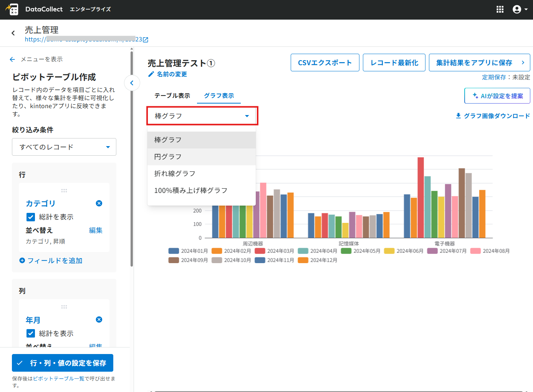This screenshot has width=533, height=392.
Task: Switch to the テーブル表示 tab
Action: click(x=172, y=96)
